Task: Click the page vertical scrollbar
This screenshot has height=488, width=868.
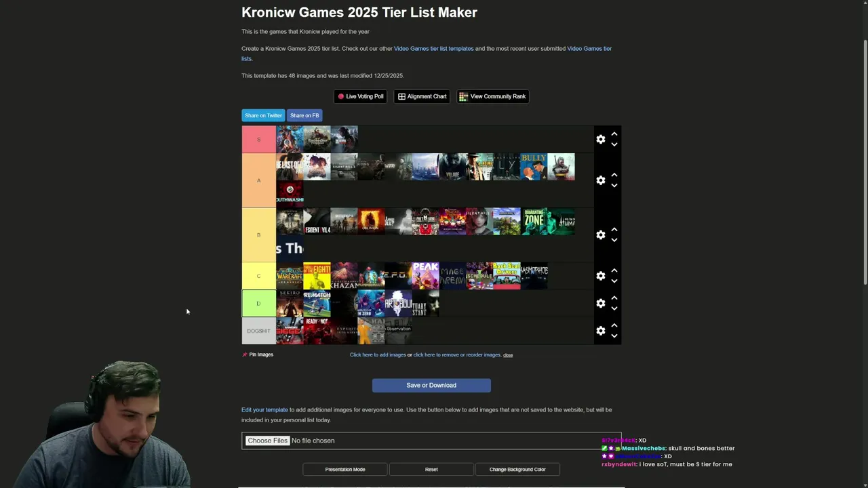Action: click(865, 163)
